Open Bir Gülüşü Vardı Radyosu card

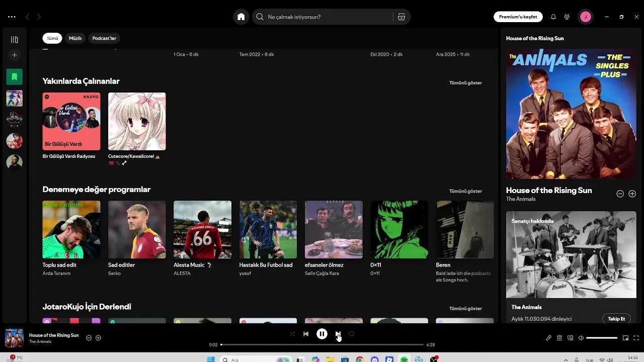(71, 126)
